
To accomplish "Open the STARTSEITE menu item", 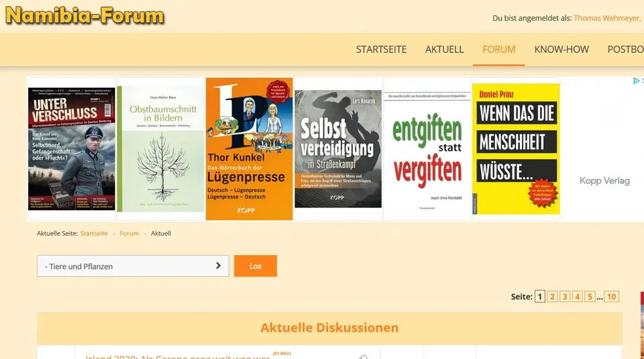I will coord(381,49).
